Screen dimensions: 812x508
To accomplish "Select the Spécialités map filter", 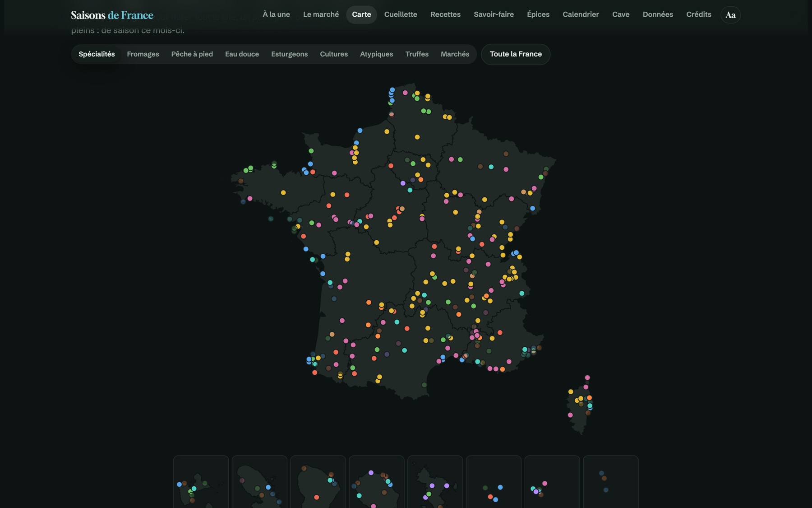I will click(x=97, y=54).
